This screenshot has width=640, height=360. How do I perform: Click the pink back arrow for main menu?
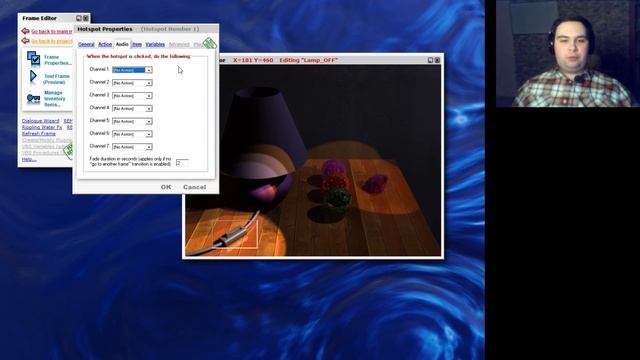pyautogui.click(x=25, y=31)
